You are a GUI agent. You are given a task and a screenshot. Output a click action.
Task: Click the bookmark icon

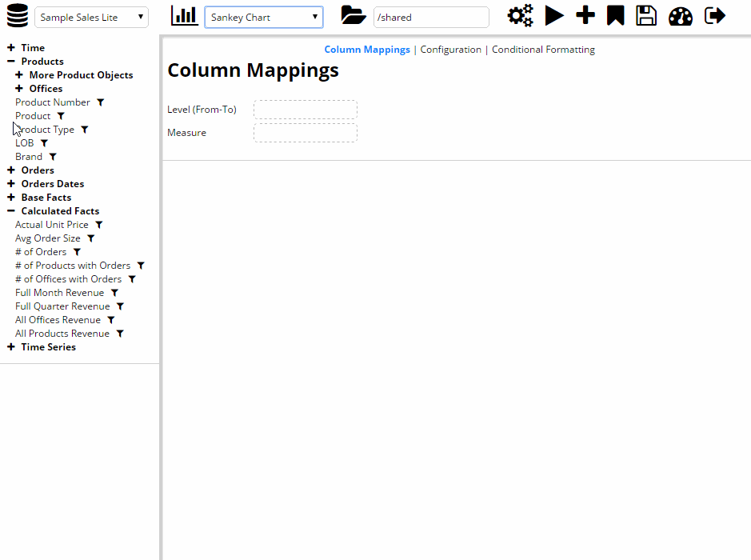click(x=616, y=16)
